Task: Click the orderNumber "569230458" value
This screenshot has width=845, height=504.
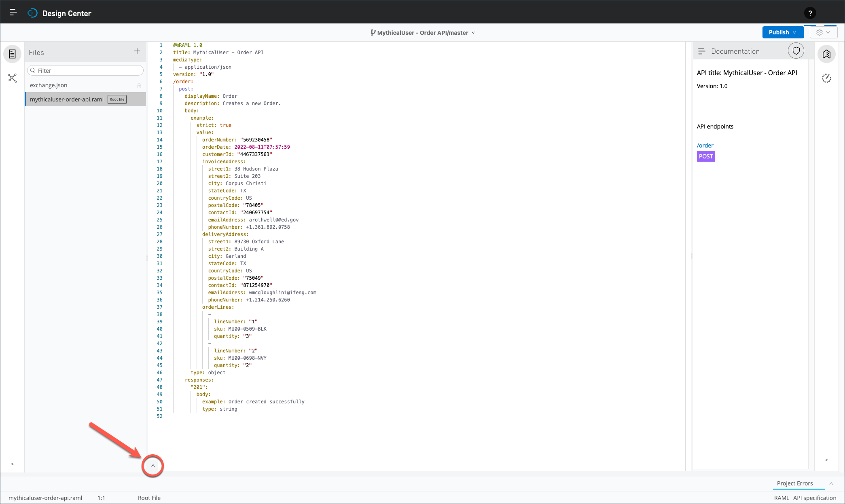Action: pos(256,140)
